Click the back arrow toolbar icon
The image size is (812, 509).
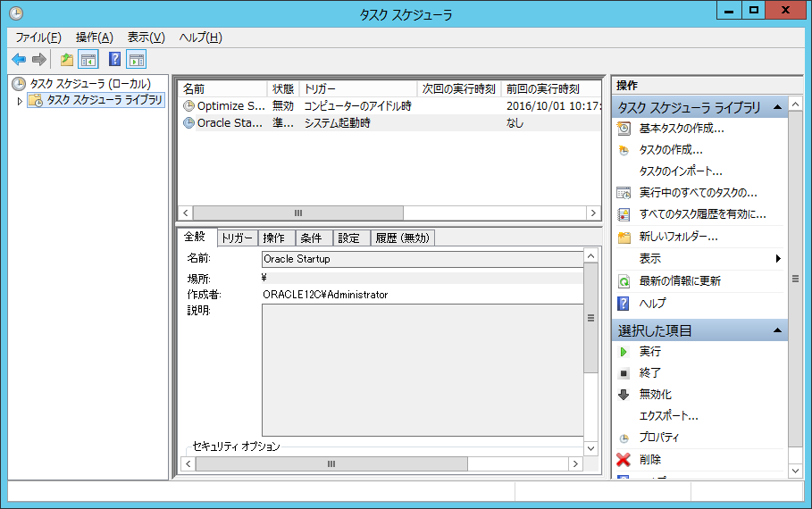point(19,60)
